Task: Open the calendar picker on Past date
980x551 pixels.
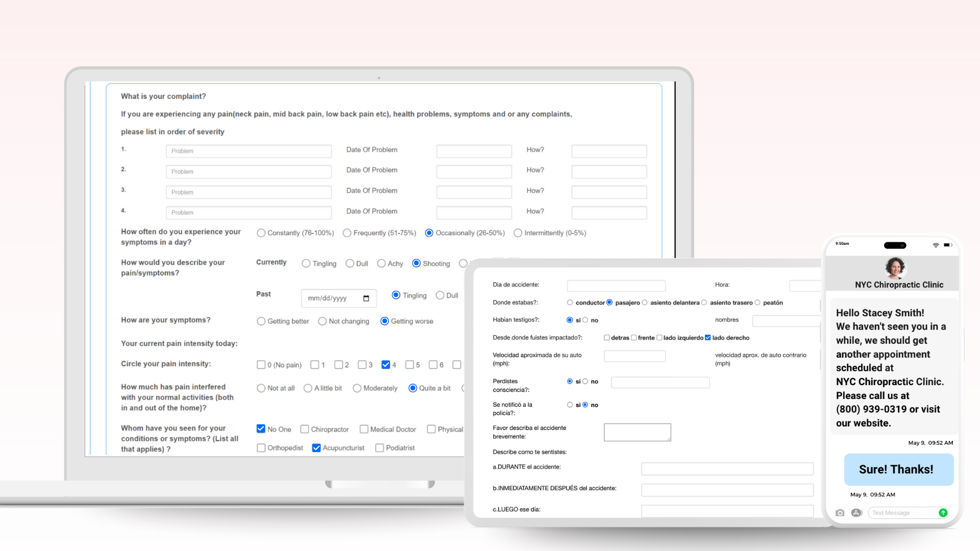Action: pos(366,298)
